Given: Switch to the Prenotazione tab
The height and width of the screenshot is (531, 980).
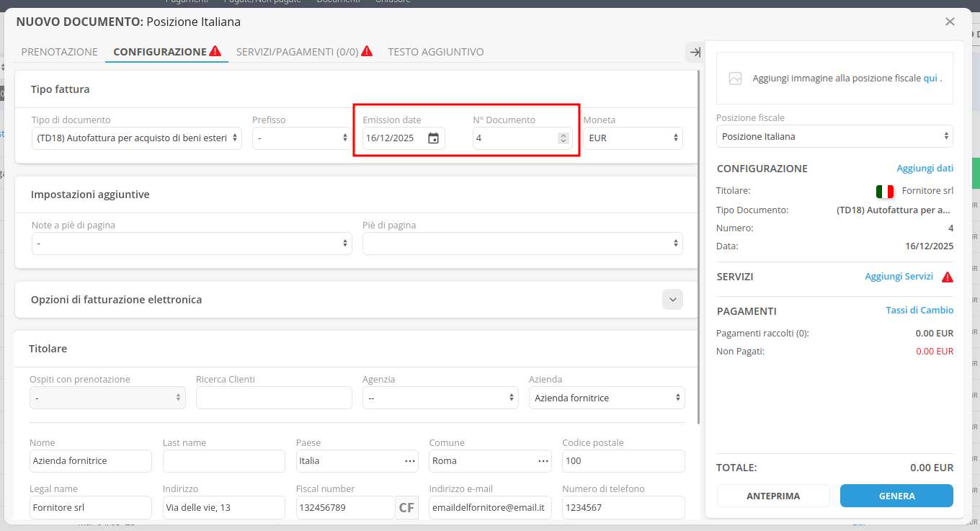Looking at the screenshot, I should click(x=59, y=52).
